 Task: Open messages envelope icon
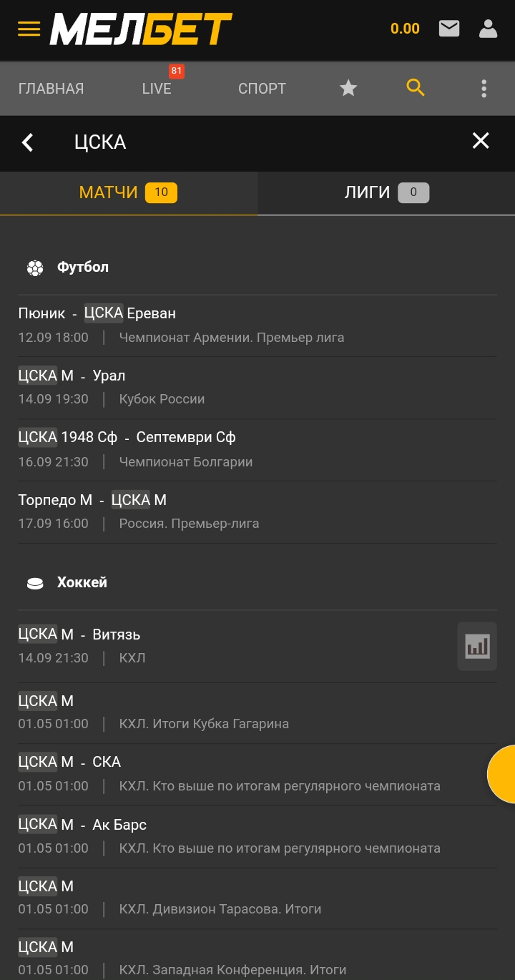(x=449, y=29)
